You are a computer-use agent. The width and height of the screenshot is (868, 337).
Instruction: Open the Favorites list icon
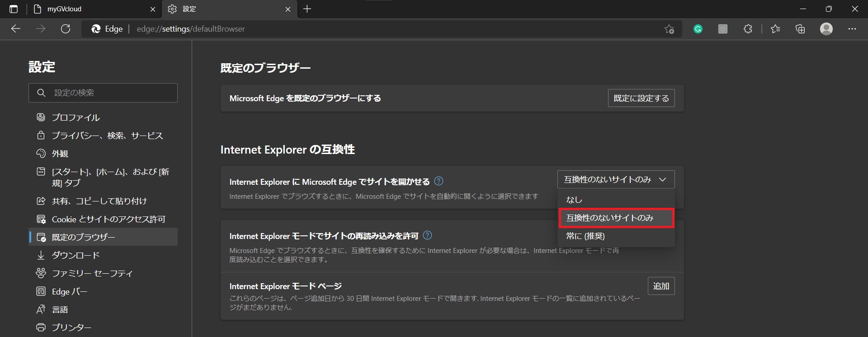pyautogui.click(x=775, y=29)
